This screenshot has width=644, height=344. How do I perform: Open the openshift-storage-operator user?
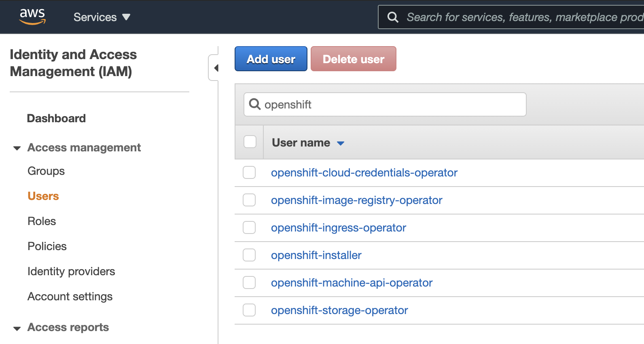[x=339, y=310]
